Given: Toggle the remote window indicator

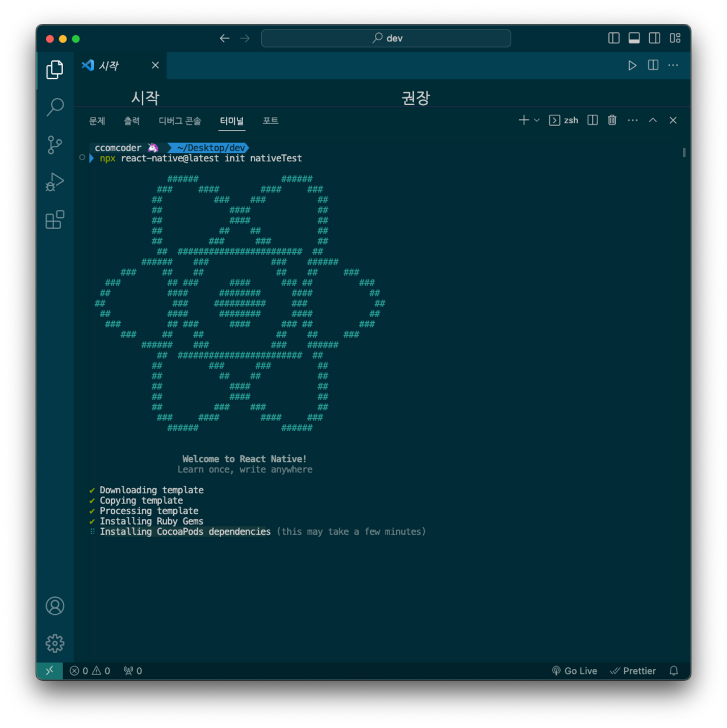Looking at the screenshot, I should click(x=50, y=671).
